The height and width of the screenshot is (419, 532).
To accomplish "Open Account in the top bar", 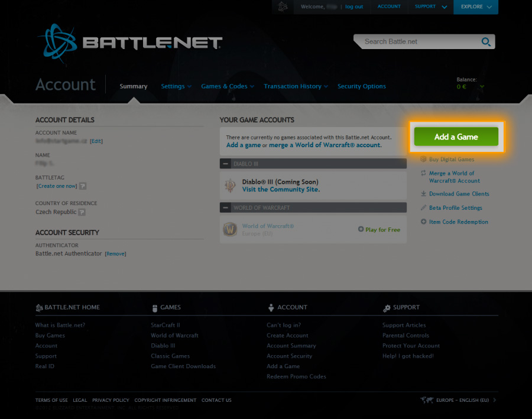I will (x=389, y=7).
